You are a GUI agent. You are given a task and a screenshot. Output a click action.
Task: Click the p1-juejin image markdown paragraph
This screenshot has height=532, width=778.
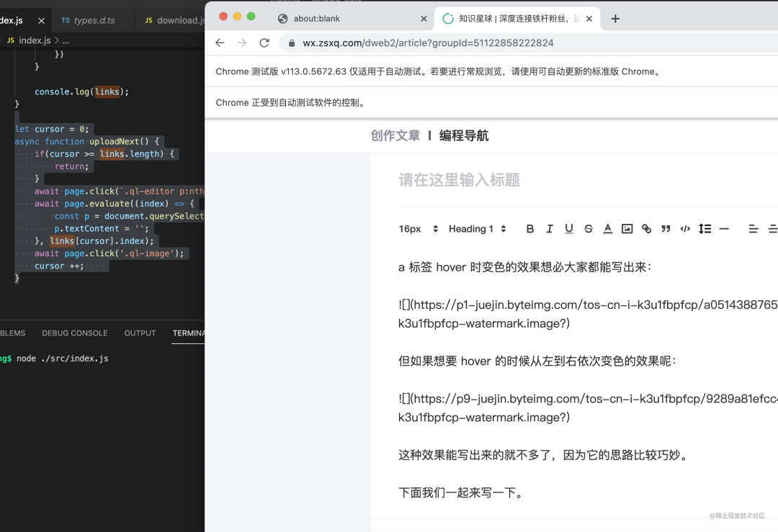588,314
